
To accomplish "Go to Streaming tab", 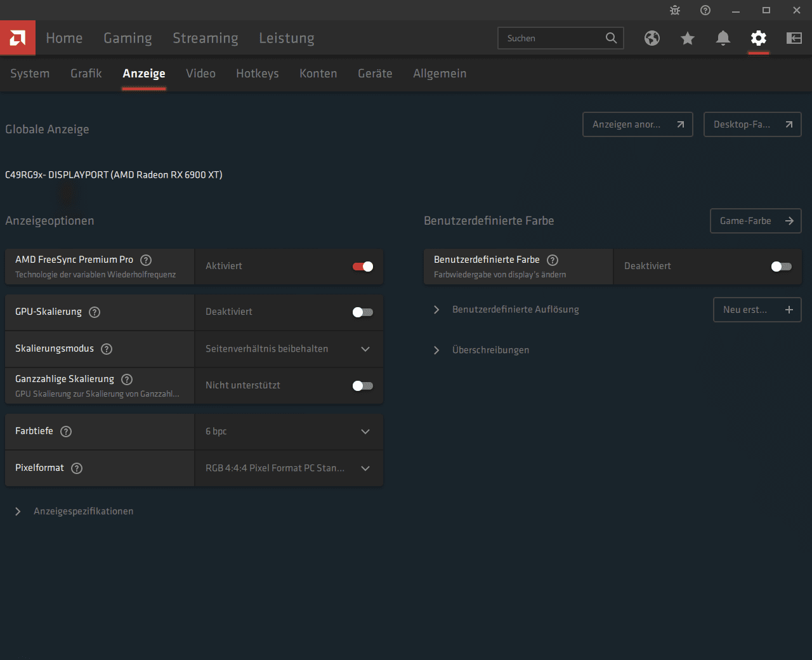I will [206, 38].
